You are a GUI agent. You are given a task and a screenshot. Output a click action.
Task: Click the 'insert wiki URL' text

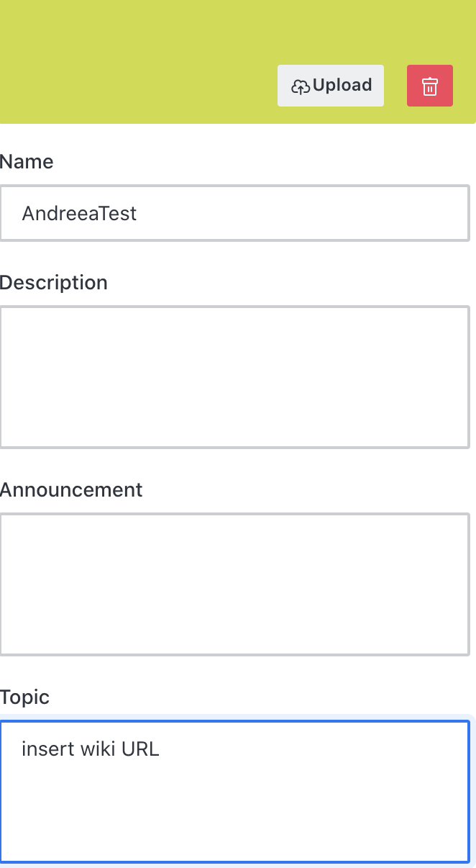[x=91, y=749]
